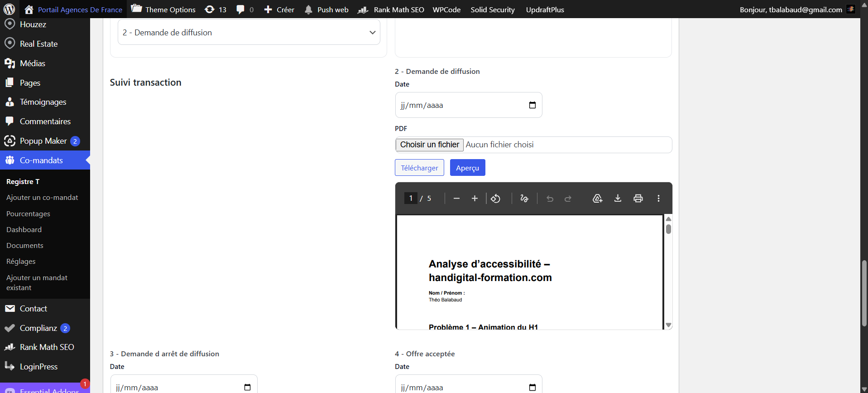Viewport: 868px width, 393px height.
Task: Open calendar picker for Demande de diffusion date
Action: 532,105
